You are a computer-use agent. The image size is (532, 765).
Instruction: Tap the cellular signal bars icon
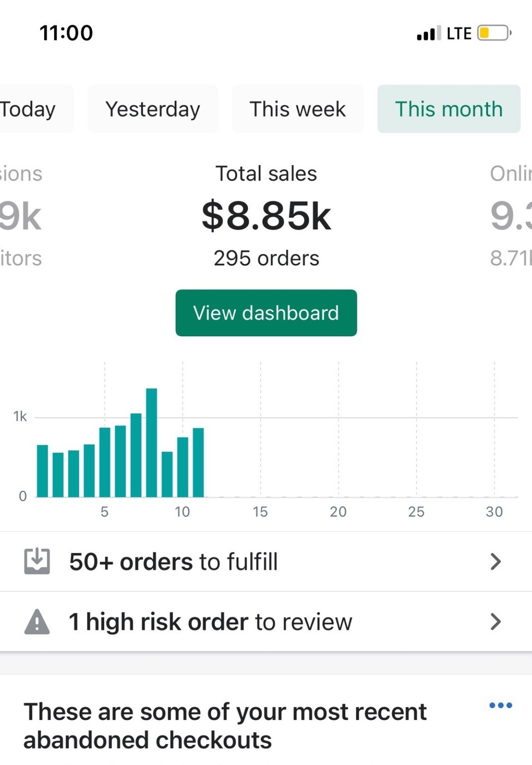click(x=428, y=33)
